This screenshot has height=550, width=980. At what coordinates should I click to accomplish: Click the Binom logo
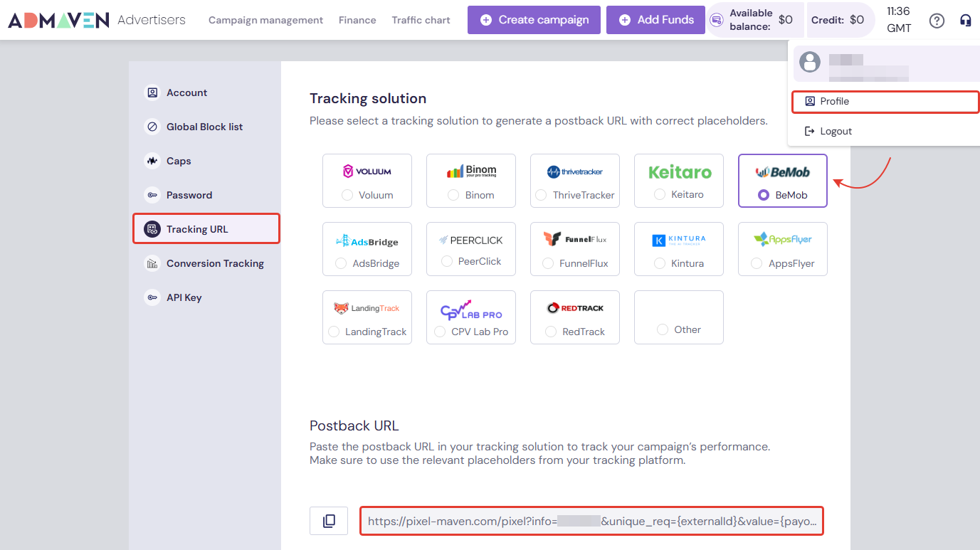point(471,171)
